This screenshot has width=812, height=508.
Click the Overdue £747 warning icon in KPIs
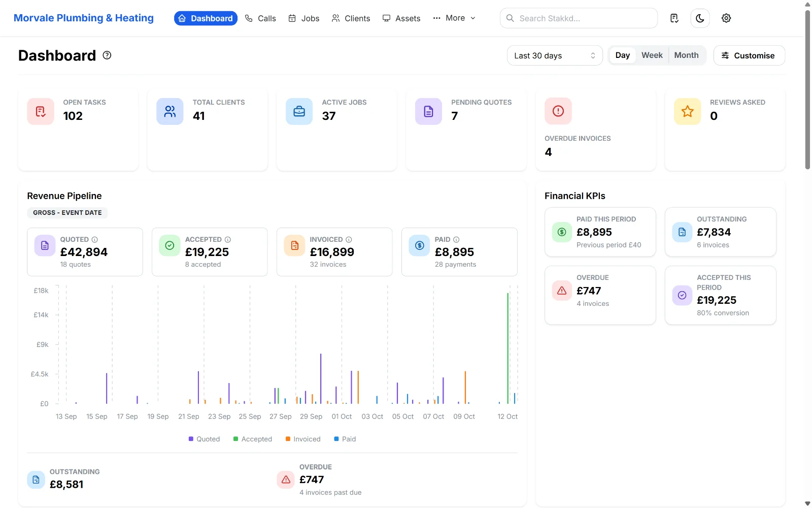(562, 291)
